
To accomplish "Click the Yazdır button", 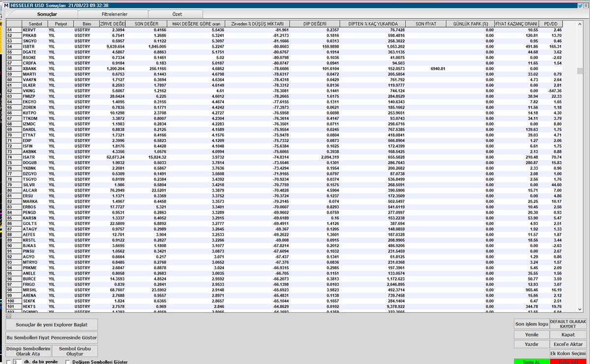I will (x=531, y=344).
